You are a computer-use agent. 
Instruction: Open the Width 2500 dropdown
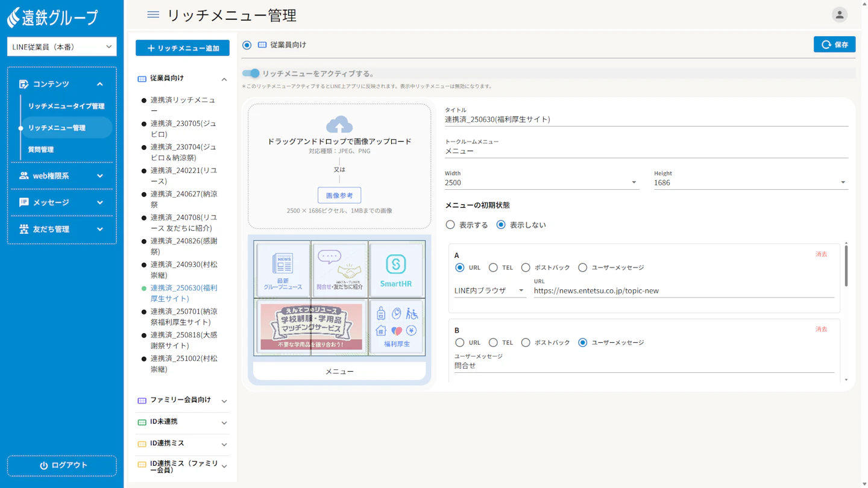point(541,183)
